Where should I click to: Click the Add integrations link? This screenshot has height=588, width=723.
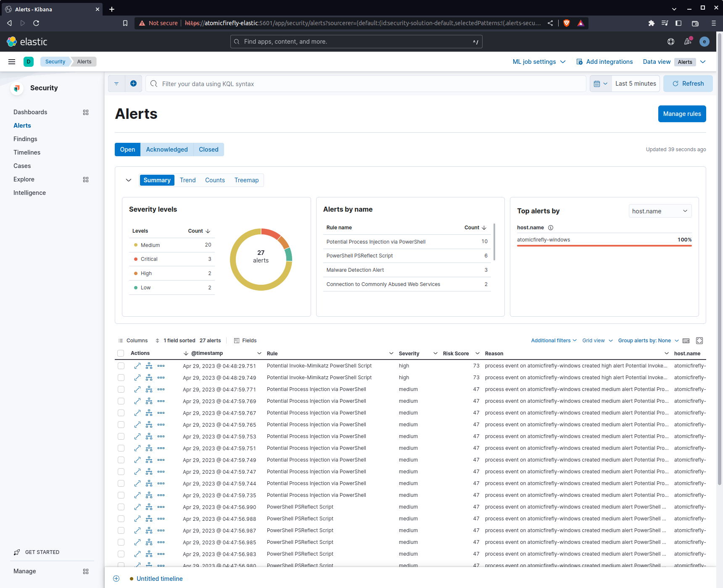click(x=604, y=62)
